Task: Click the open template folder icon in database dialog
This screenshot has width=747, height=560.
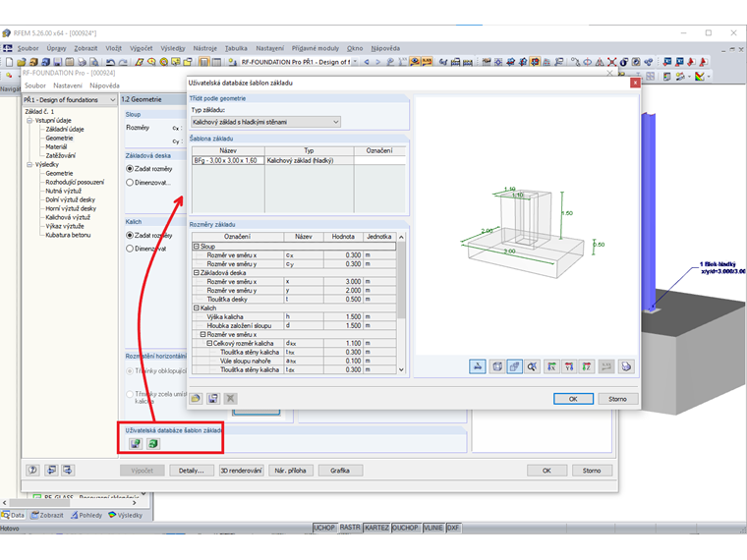Action: click(x=196, y=399)
